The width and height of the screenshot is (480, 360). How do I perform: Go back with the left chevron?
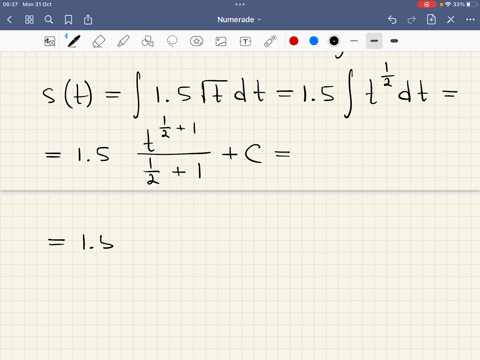click(9, 20)
